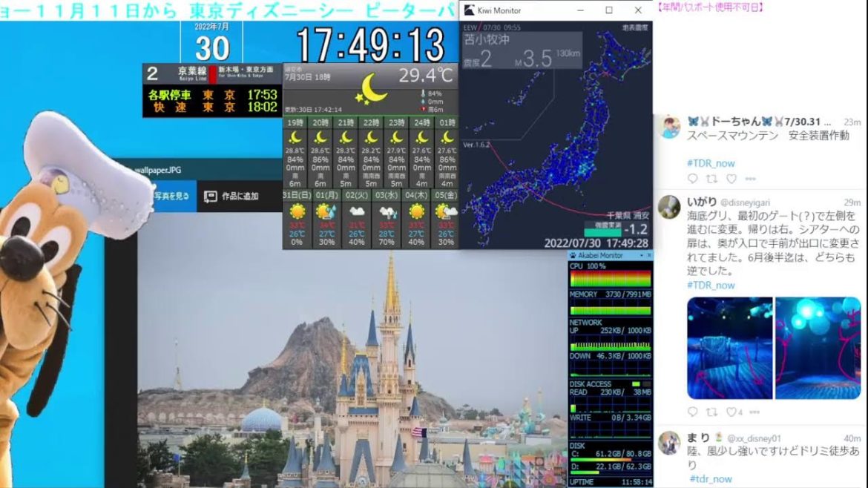Toggle like on ドーちゃん's tweet
This screenshot has width=868, height=488.
pyautogui.click(x=731, y=179)
